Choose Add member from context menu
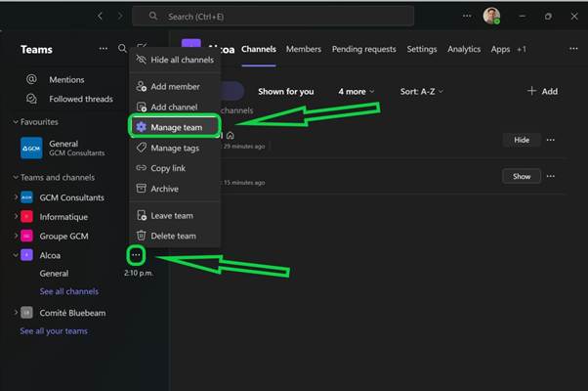 click(175, 87)
